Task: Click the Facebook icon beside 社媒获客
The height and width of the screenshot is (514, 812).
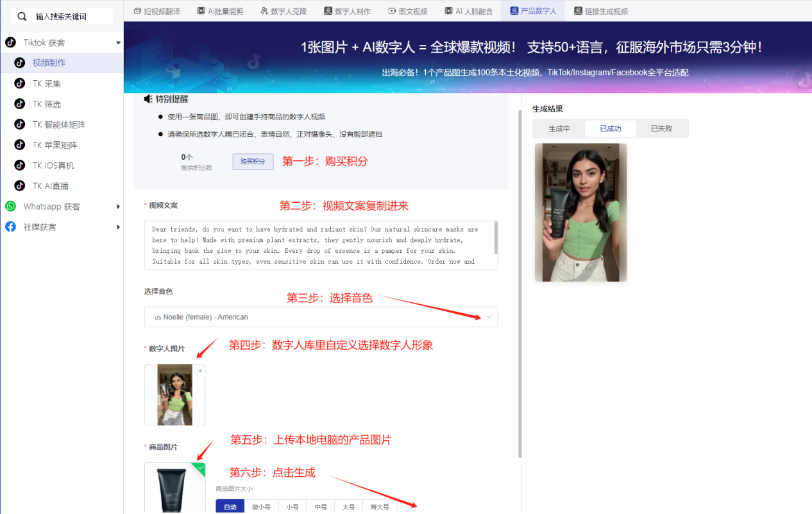Action: pos(10,227)
